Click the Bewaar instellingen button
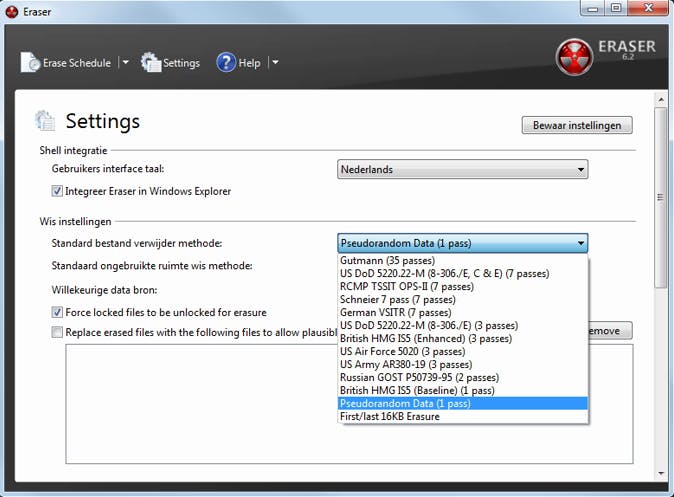The width and height of the screenshot is (674, 497). 577,125
